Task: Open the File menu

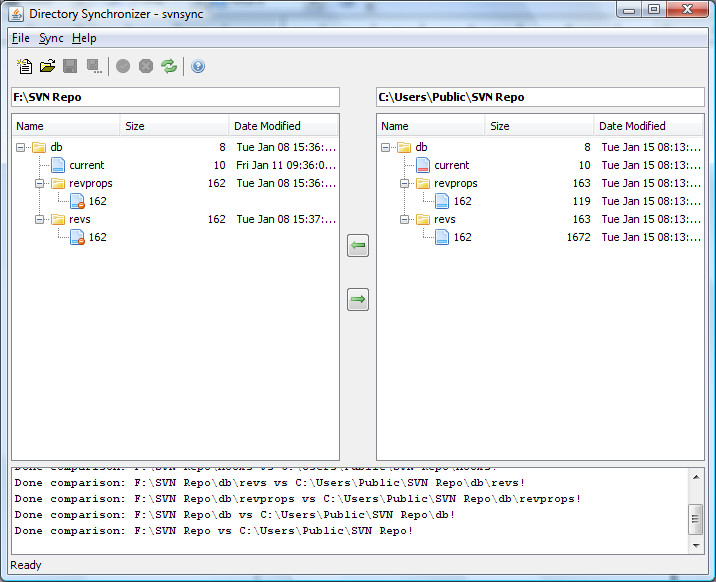Action: tap(21, 38)
